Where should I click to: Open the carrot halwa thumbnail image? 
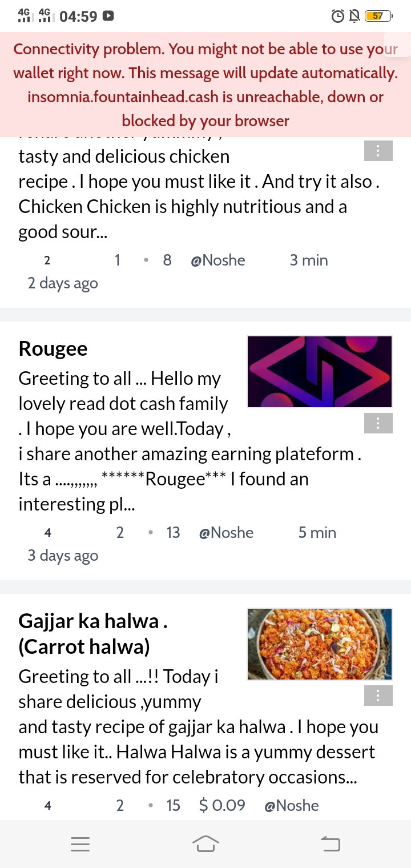pos(320,644)
